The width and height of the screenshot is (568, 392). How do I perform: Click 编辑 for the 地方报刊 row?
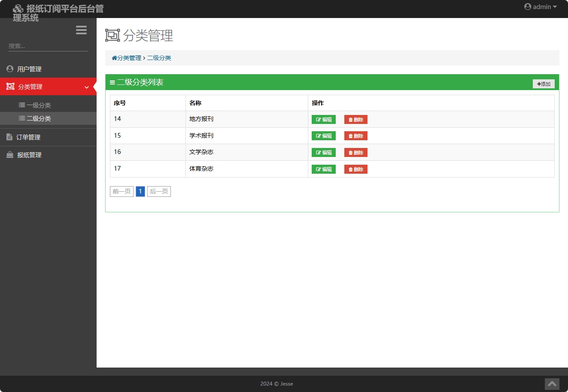click(x=323, y=119)
